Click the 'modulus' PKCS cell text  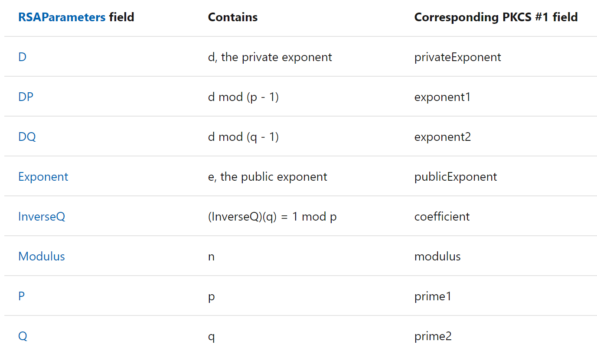click(x=437, y=257)
